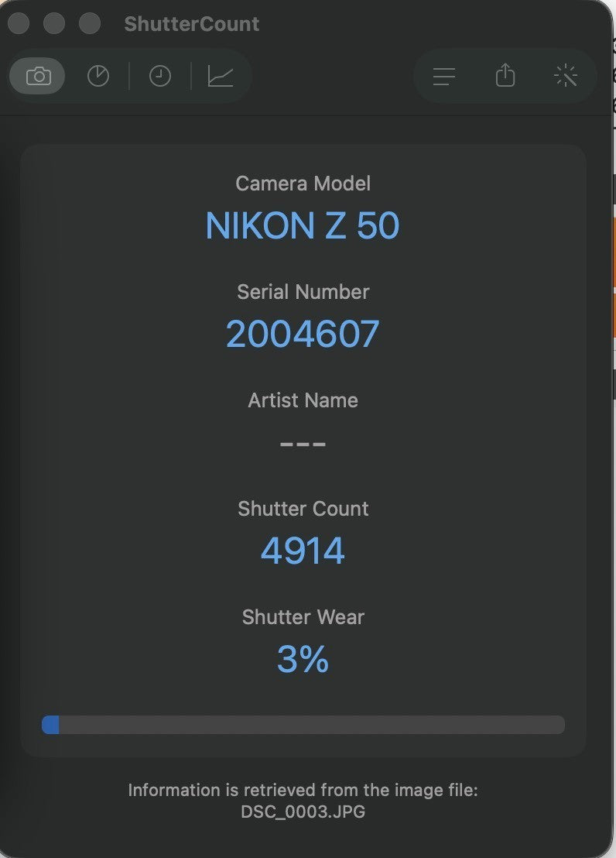This screenshot has height=858, width=616.
Task: Open the clock history view
Action: 159,76
